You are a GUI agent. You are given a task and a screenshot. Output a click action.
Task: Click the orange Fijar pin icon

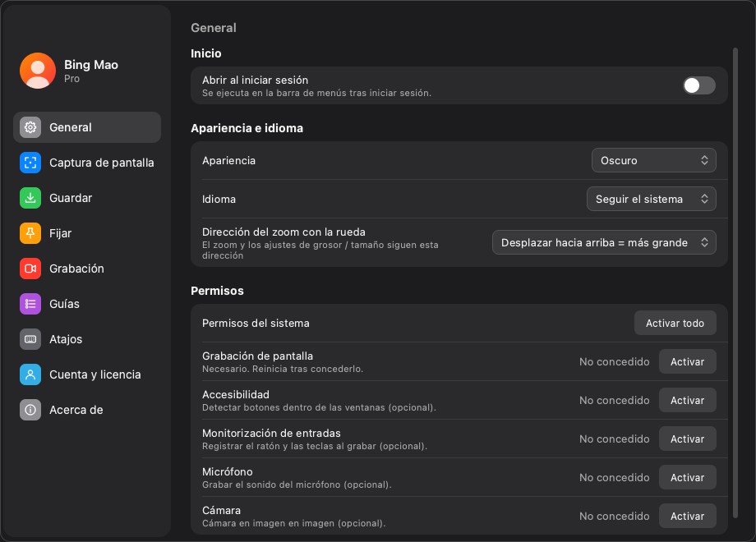pos(30,233)
